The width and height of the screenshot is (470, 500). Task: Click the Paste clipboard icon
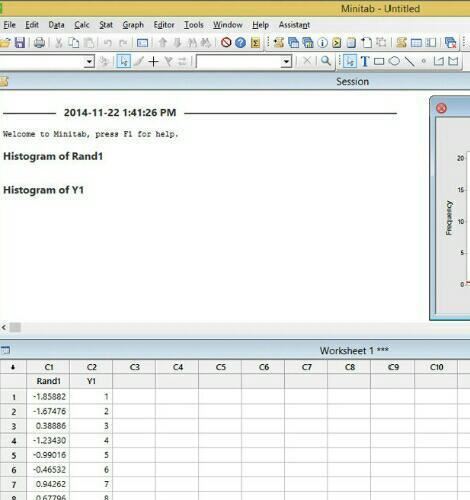click(x=89, y=43)
